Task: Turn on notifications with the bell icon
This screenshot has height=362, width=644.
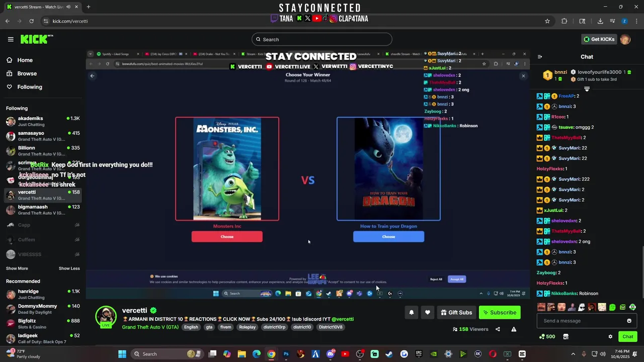Action: 411,313
